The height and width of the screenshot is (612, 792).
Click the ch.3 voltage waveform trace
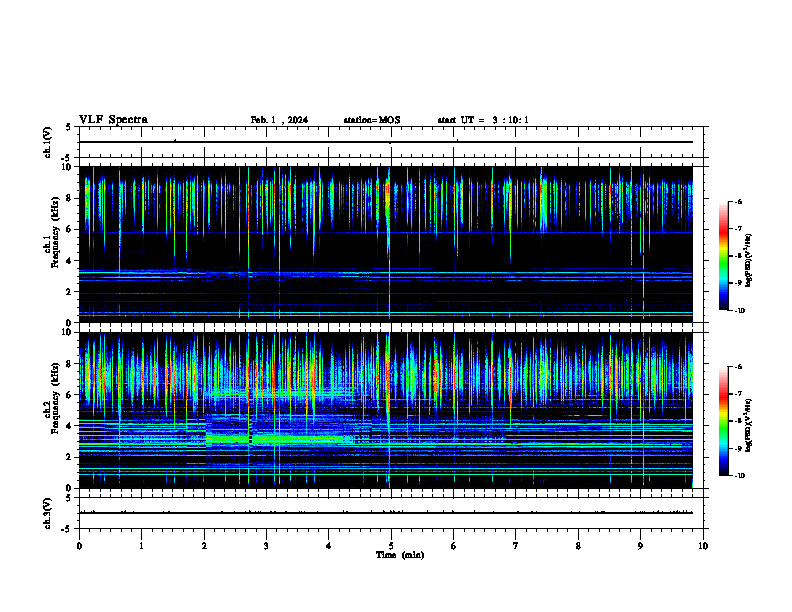386,513
